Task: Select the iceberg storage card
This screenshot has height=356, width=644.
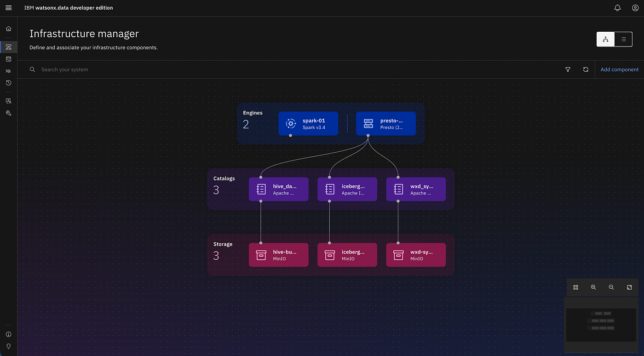Action: pos(347,255)
